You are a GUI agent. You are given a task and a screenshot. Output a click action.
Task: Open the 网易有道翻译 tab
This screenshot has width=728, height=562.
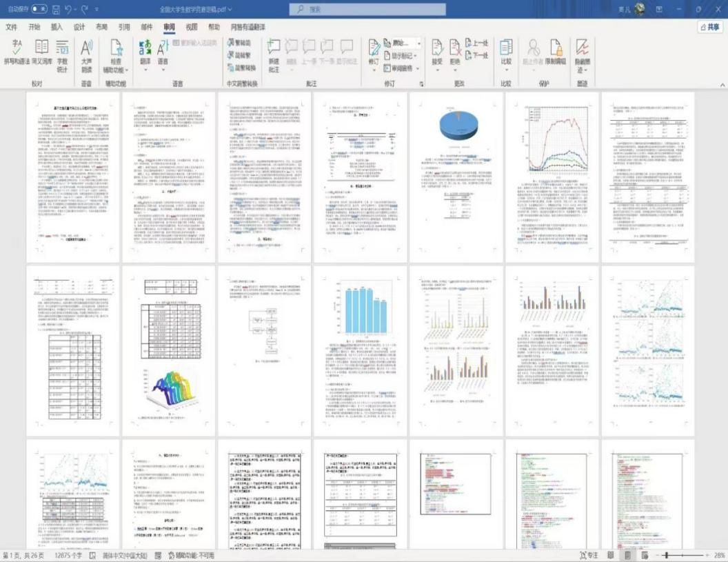click(248, 27)
